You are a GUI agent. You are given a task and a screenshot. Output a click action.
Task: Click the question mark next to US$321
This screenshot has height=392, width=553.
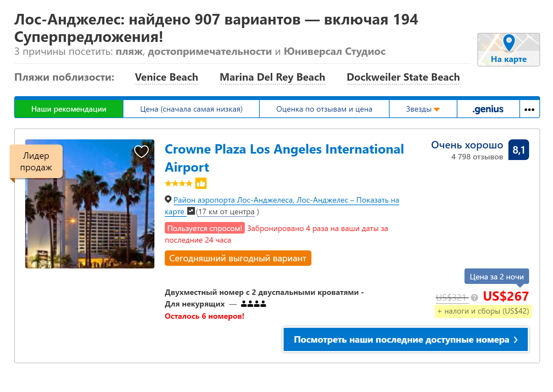point(474,297)
